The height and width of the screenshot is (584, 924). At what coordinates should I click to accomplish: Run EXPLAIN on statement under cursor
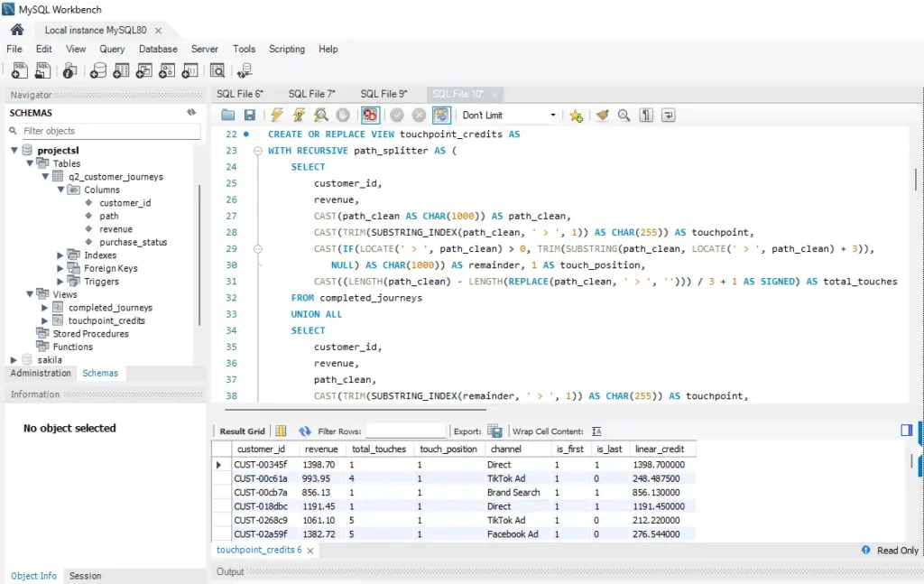[321, 115]
